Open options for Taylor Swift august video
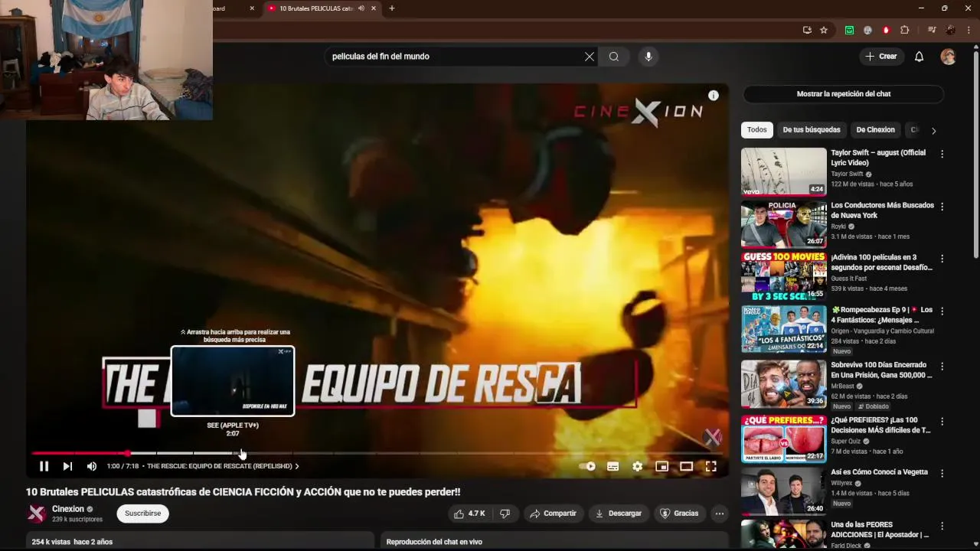The width and height of the screenshot is (980, 551). [x=942, y=154]
